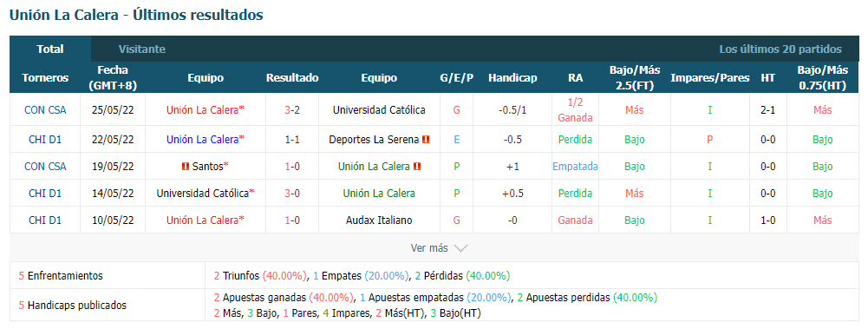Click red card icon beside Deportes La Serena

point(425,140)
